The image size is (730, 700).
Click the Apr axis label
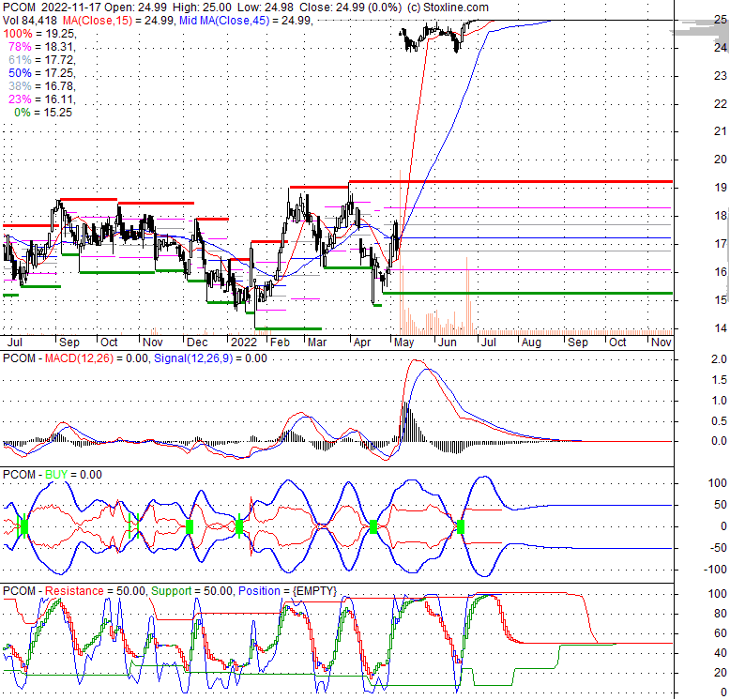pos(362,342)
